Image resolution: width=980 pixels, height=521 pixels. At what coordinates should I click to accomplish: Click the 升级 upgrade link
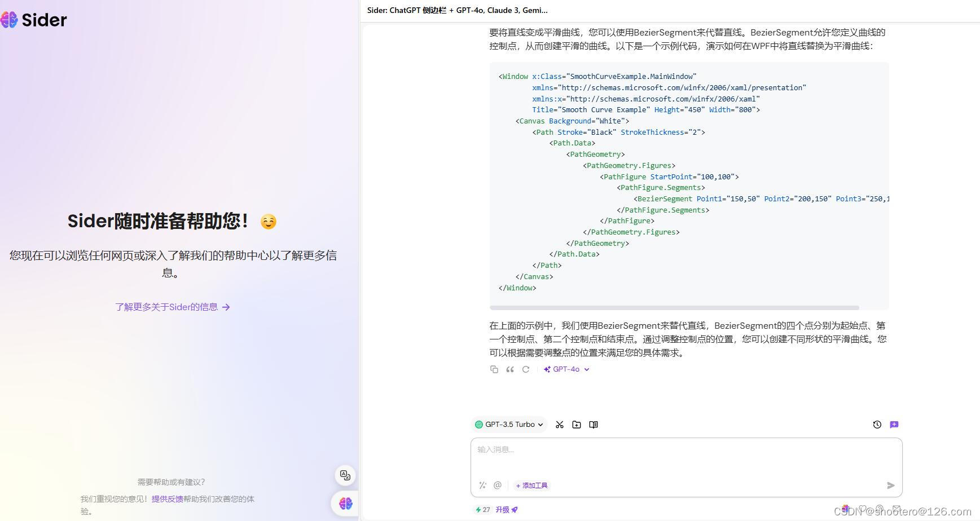507,510
